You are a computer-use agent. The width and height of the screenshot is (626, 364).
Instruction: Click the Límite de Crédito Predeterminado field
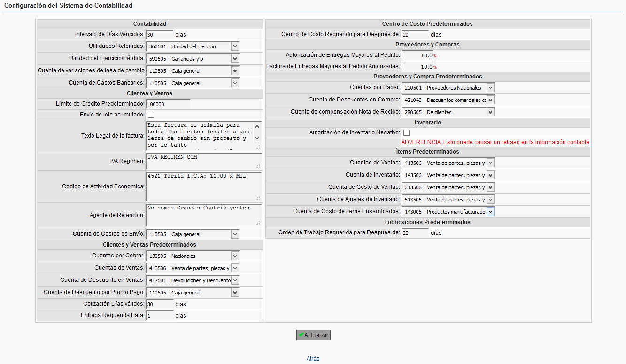[x=168, y=104]
